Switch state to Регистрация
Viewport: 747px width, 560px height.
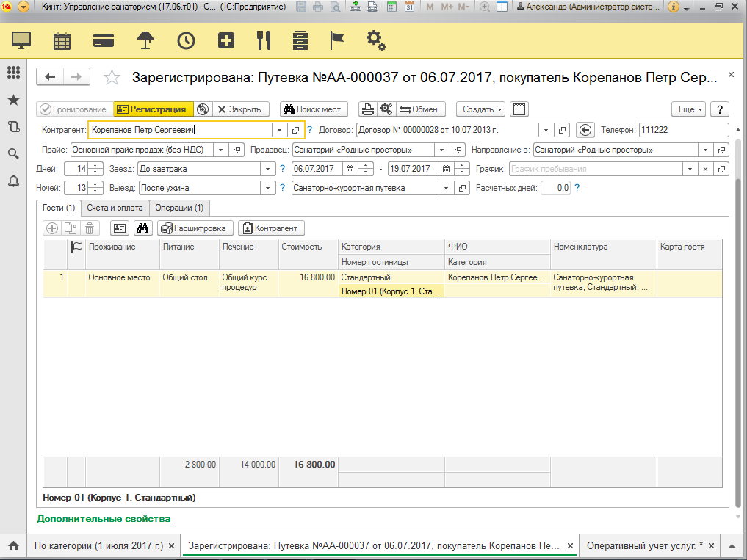click(x=153, y=109)
